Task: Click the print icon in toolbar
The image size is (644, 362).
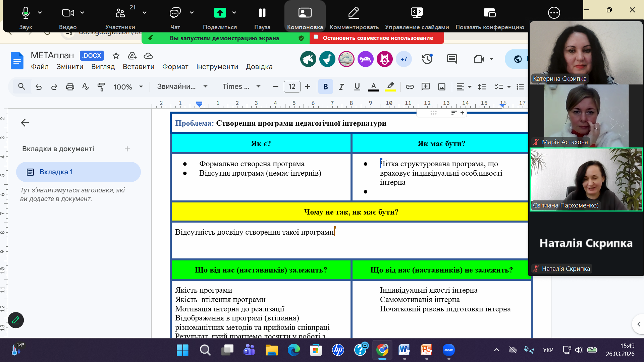Action: (x=70, y=87)
